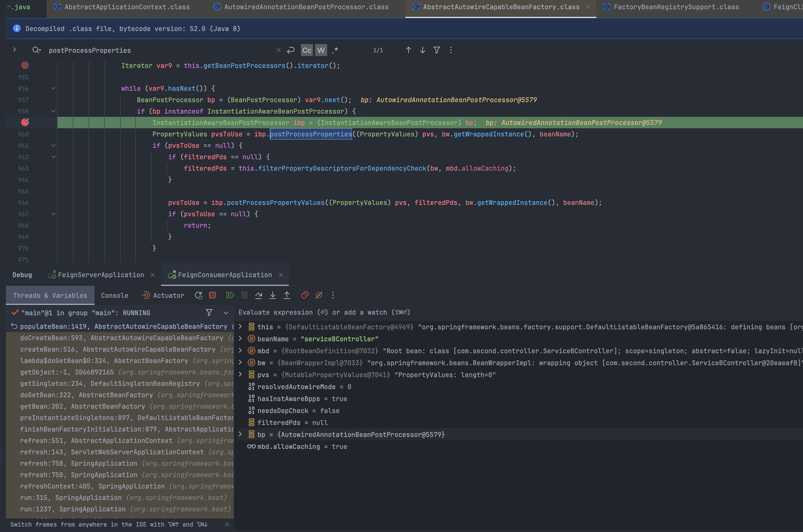Clear the search field text
This screenshot has height=532, width=803.
pos(278,50)
